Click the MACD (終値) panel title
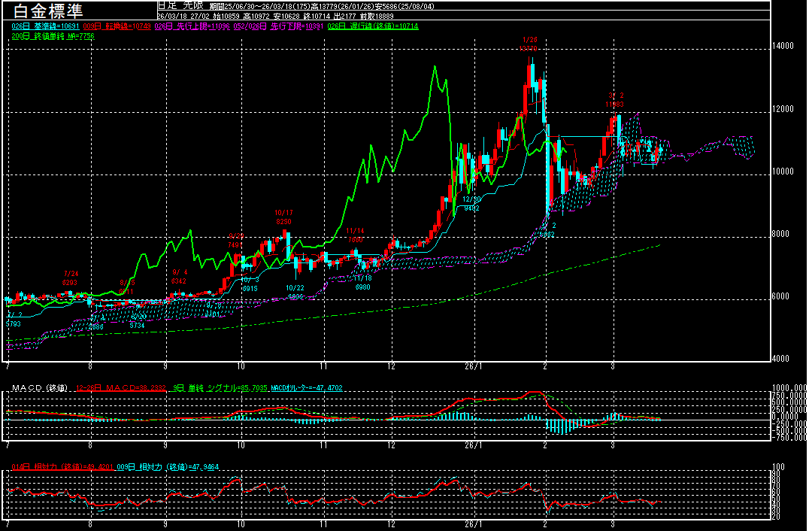 36,387
